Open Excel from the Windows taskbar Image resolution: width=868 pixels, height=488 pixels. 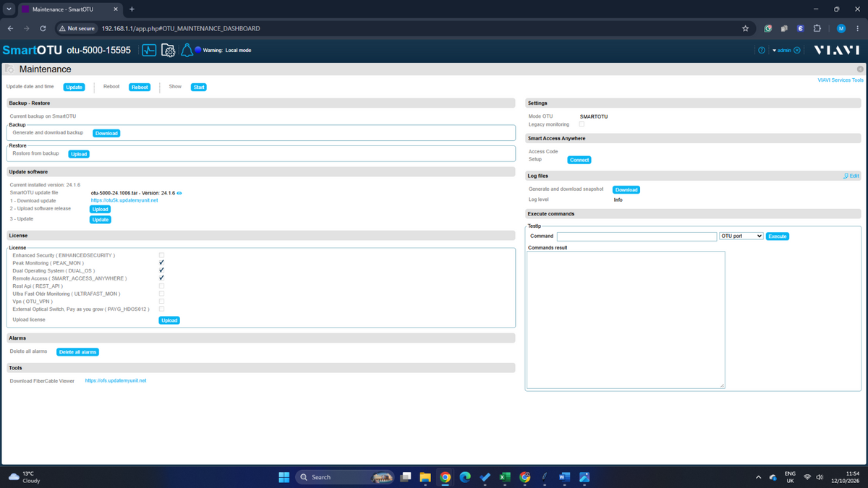505,477
